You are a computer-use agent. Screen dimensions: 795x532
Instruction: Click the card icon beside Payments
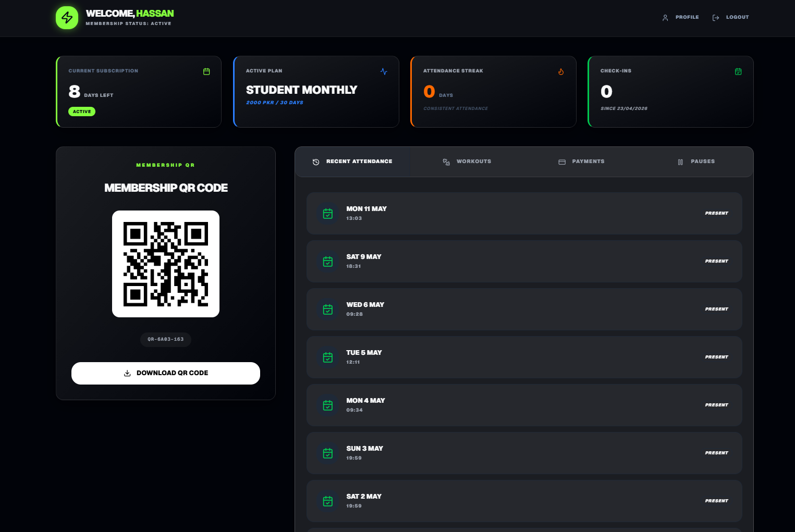(562, 162)
